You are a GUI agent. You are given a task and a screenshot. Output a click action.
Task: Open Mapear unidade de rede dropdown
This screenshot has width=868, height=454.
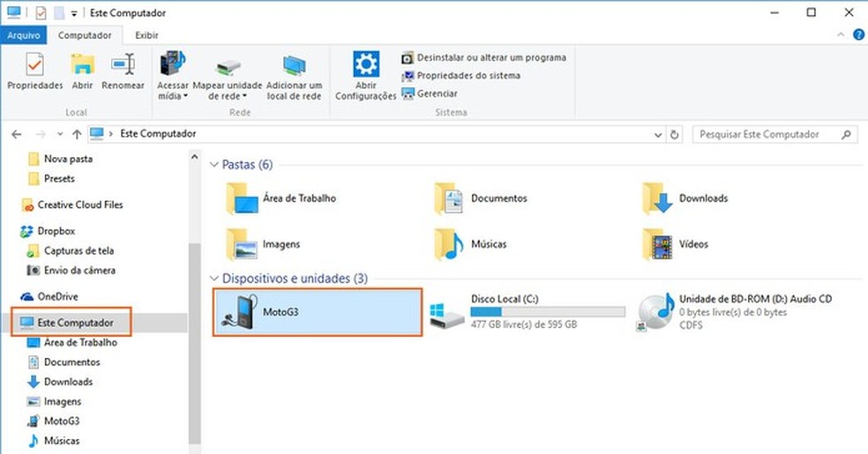click(x=228, y=76)
